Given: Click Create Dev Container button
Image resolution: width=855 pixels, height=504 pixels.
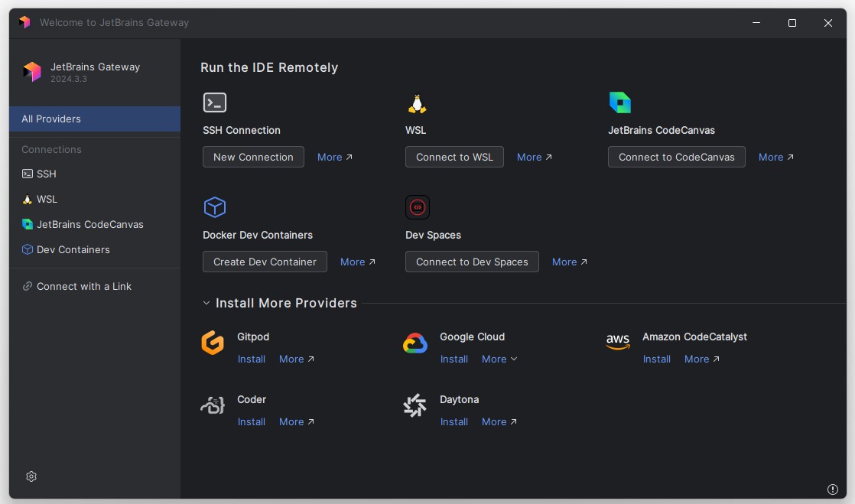Looking at the screenshot, I should click(x=265, y=262).
